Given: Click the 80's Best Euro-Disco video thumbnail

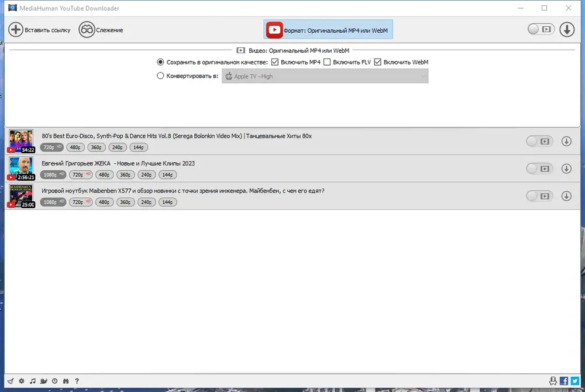Looking at the screenshot, I should [21, 141].
